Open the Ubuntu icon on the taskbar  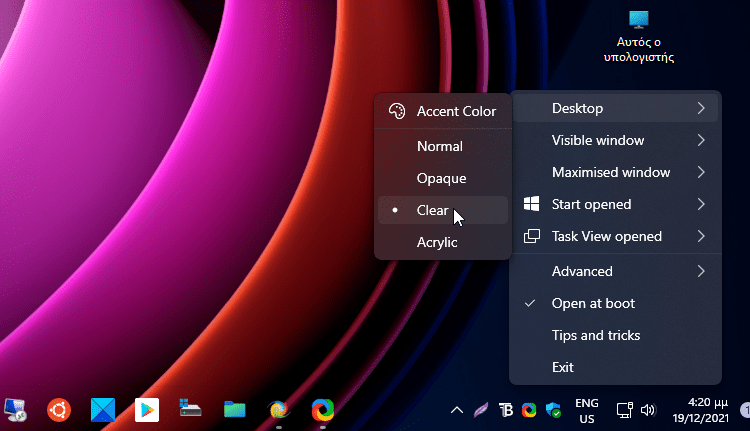click(x=59, y=410)
